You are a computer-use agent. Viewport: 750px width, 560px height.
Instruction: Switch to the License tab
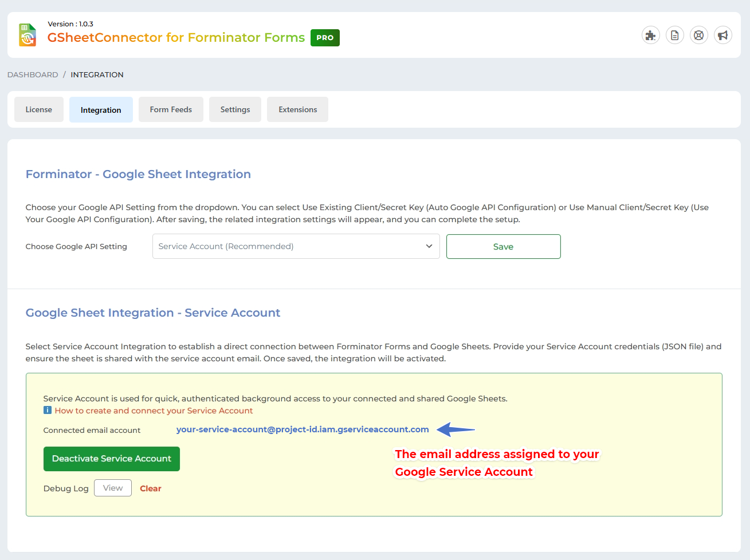click(x=39, y=109)
